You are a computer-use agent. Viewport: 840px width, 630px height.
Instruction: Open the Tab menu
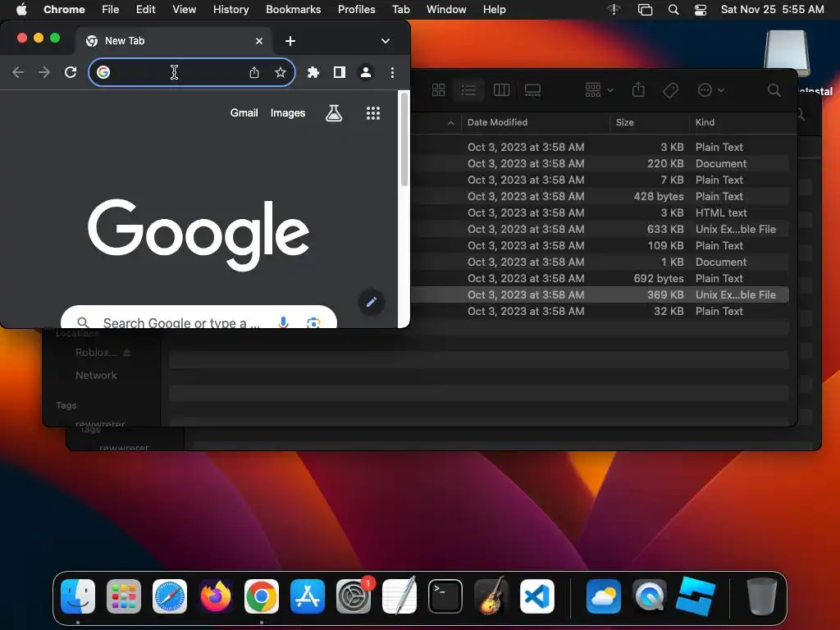point(400,9)
